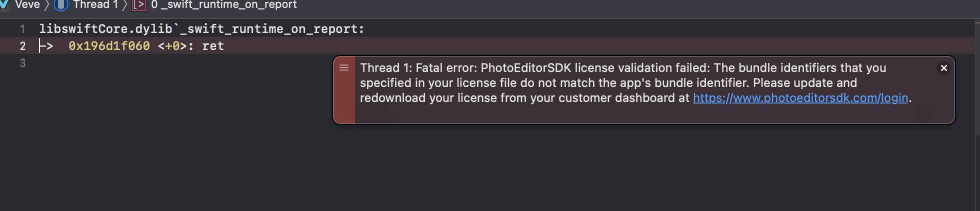Click the Veve app icon in breadcrumb

point(3,4)
